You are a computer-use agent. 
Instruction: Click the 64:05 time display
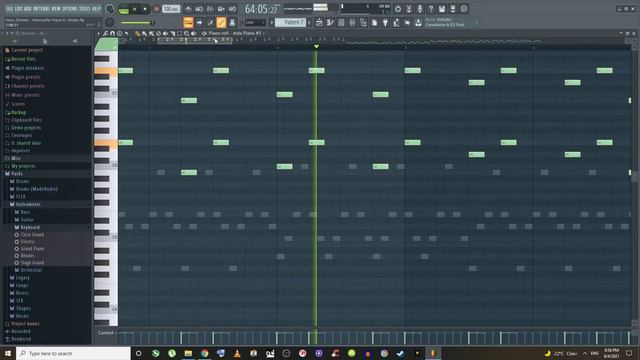[x=261, y=9]
